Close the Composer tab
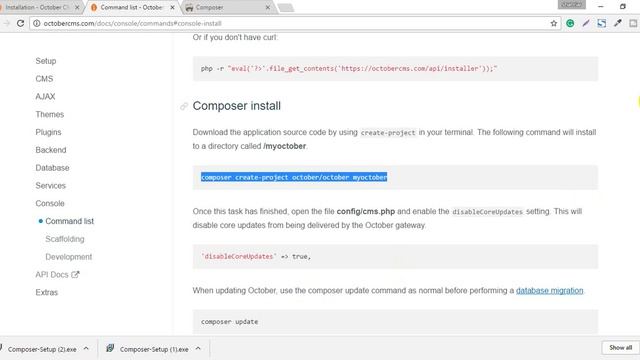 (x=268, y=7)
